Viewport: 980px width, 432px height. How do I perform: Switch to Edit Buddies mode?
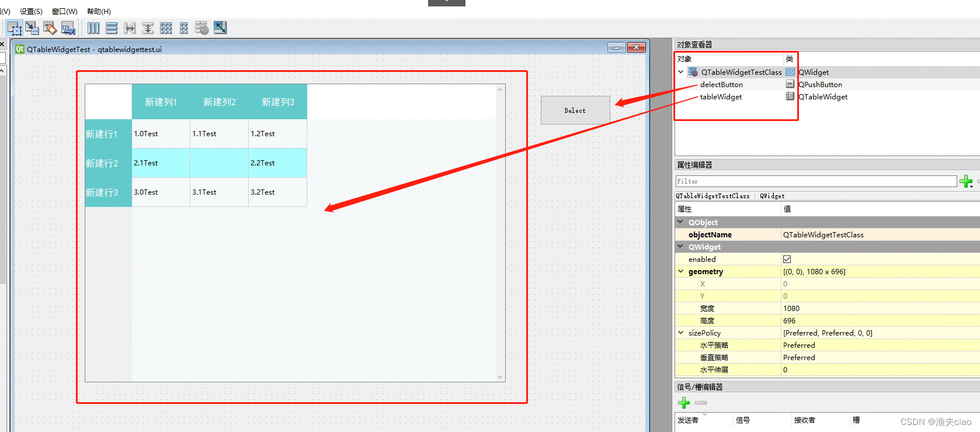click(x=50, y=28)
